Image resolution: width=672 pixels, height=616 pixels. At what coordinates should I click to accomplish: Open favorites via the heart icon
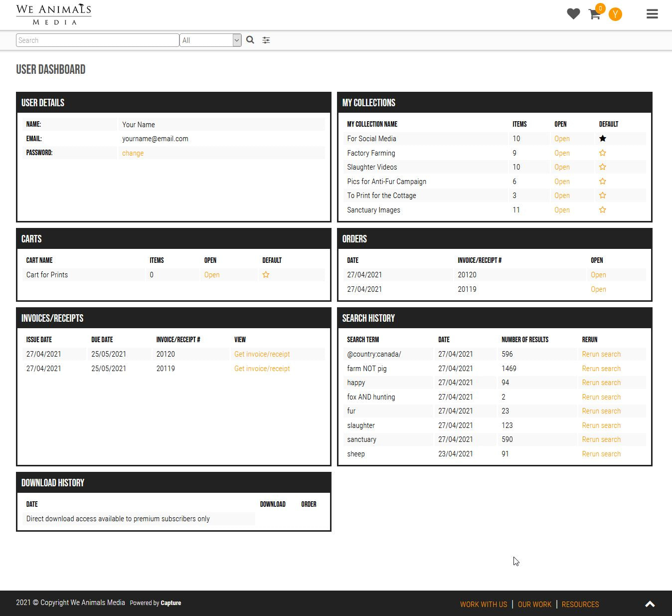[573, 14]
